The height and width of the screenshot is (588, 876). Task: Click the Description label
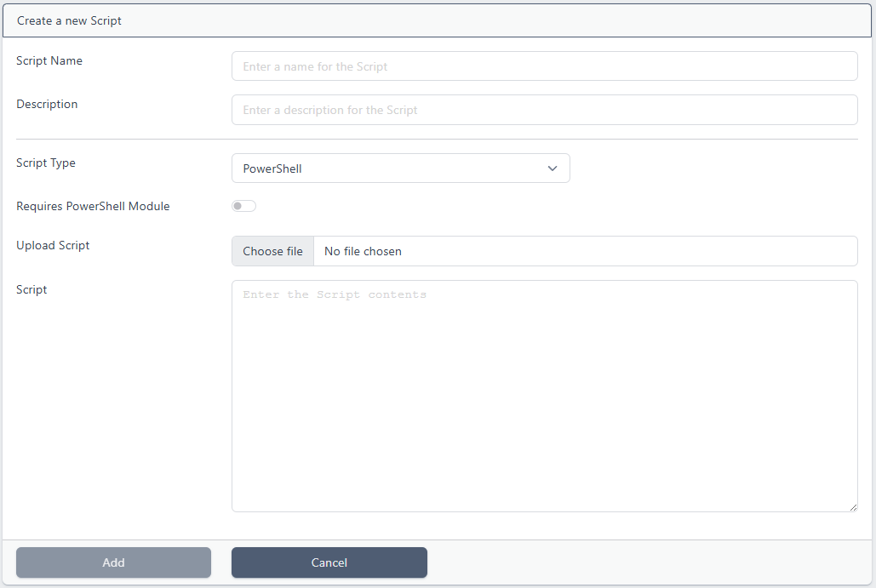point(47,104)
